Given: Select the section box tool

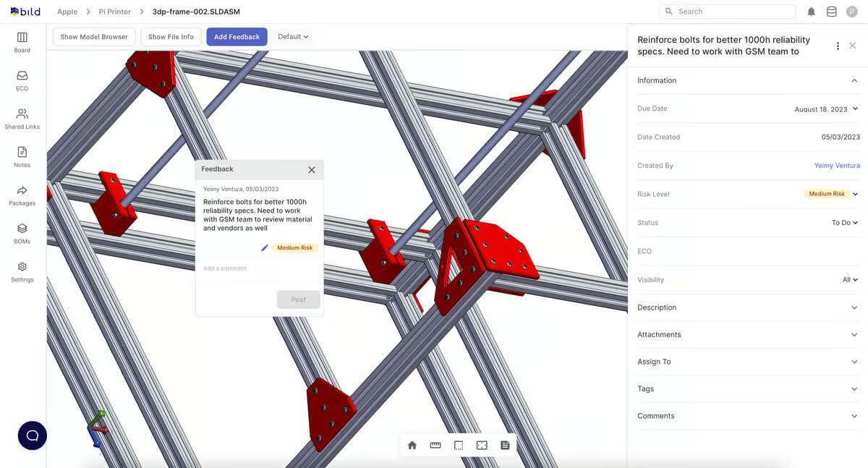Looking at the screenshot, I should (x=459, y=446).
